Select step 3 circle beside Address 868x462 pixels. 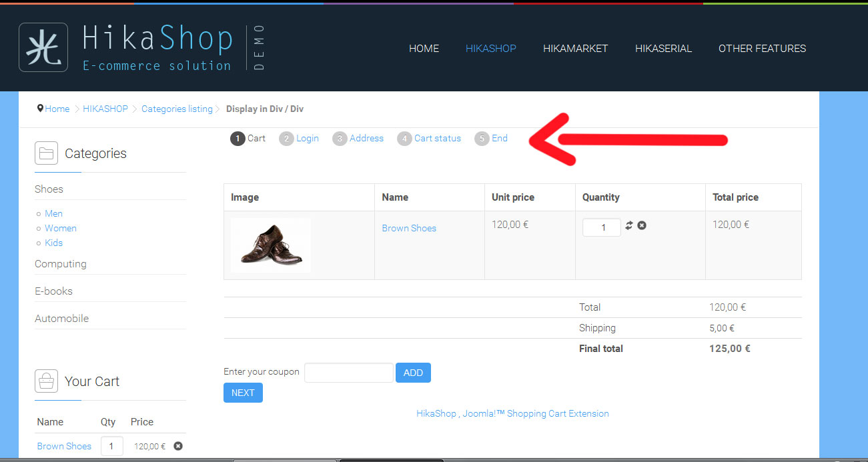pyautogui.click(x=340, y=139)
